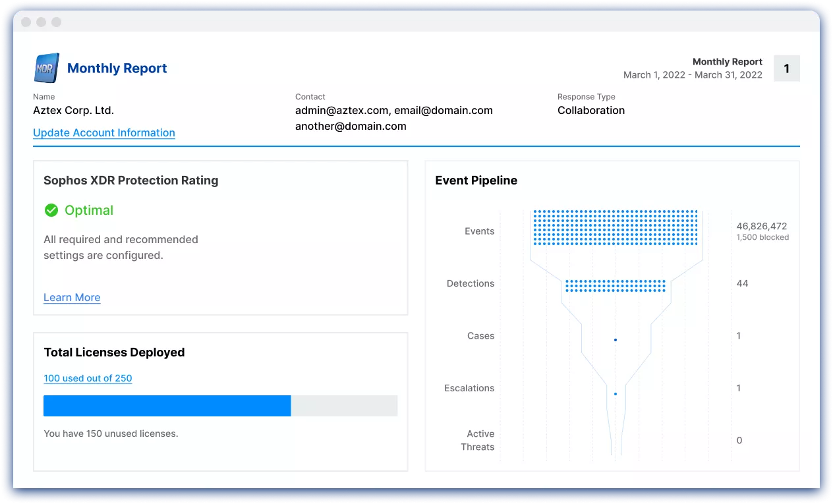Click the Active Threats row label

[478, 440]
